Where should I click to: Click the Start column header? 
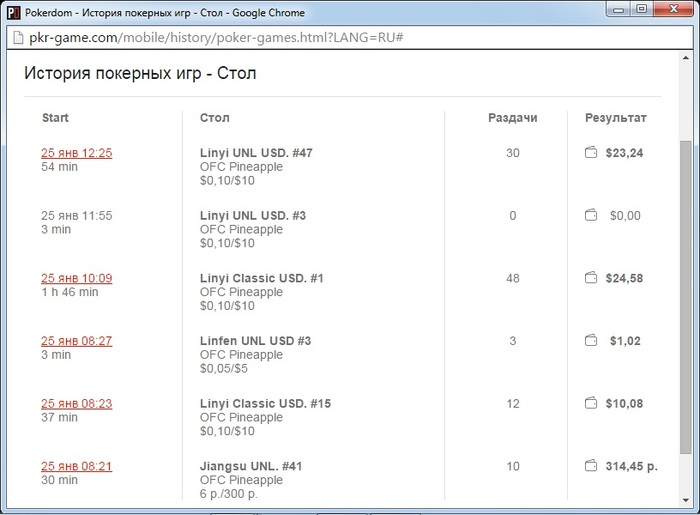click(x=55, y=118)
